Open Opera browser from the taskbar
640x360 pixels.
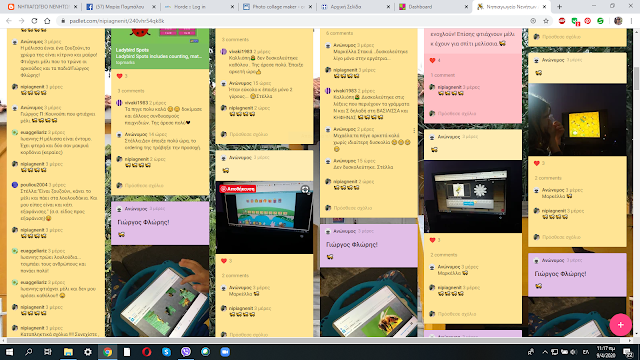point(147,352)
